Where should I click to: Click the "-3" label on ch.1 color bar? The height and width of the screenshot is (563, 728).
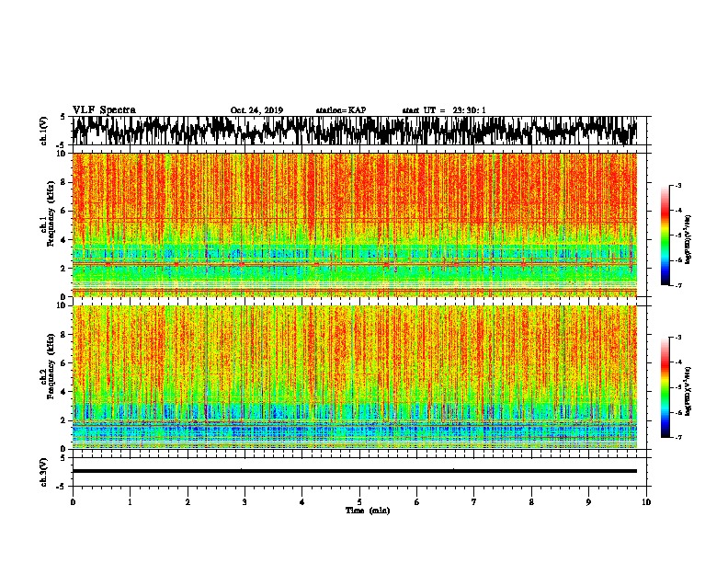[x=677, y=186]
